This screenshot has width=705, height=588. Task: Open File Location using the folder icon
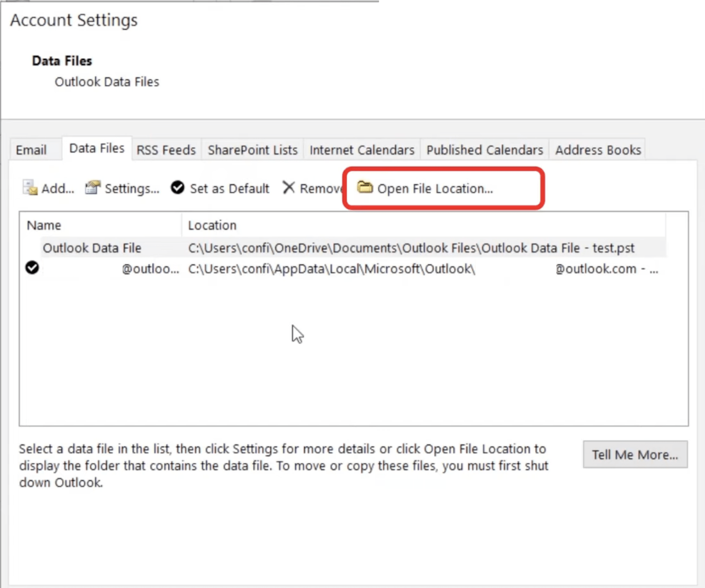[364, 188]
